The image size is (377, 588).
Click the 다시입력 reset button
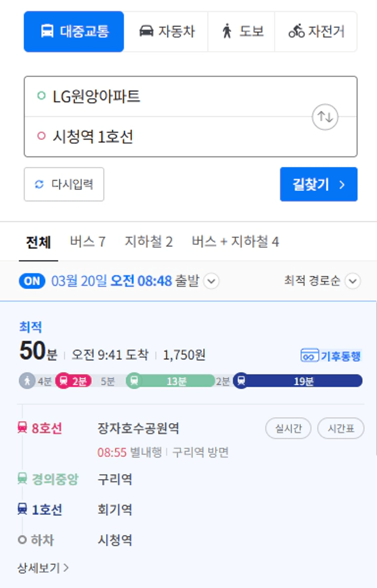64,184
